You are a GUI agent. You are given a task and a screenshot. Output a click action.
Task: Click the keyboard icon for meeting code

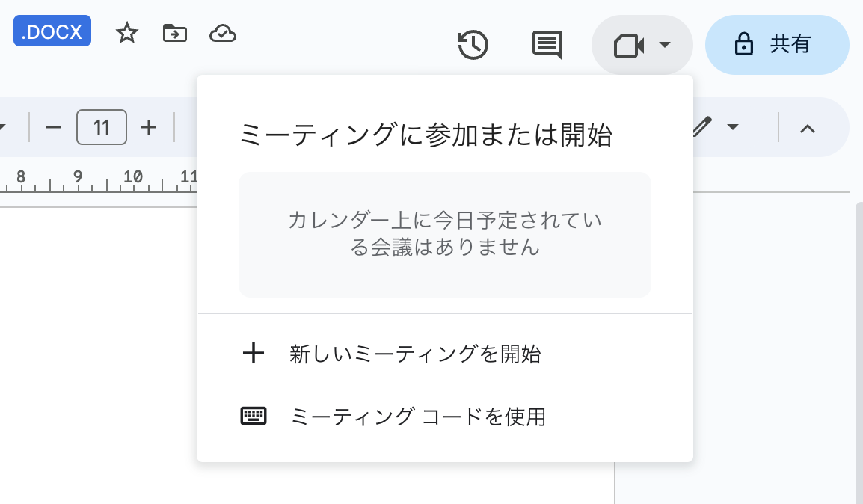tap(254, 417)
